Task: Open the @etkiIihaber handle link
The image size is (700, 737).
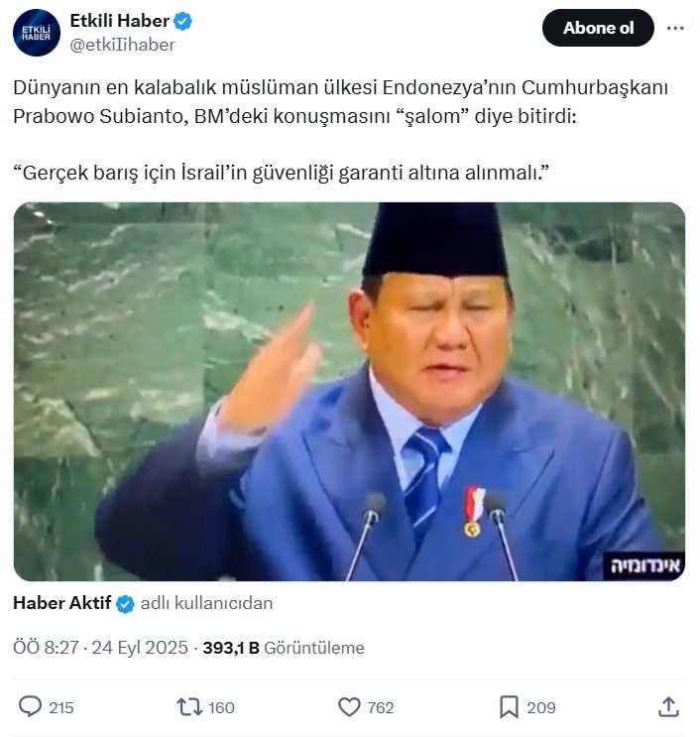Action: [122, 45]
